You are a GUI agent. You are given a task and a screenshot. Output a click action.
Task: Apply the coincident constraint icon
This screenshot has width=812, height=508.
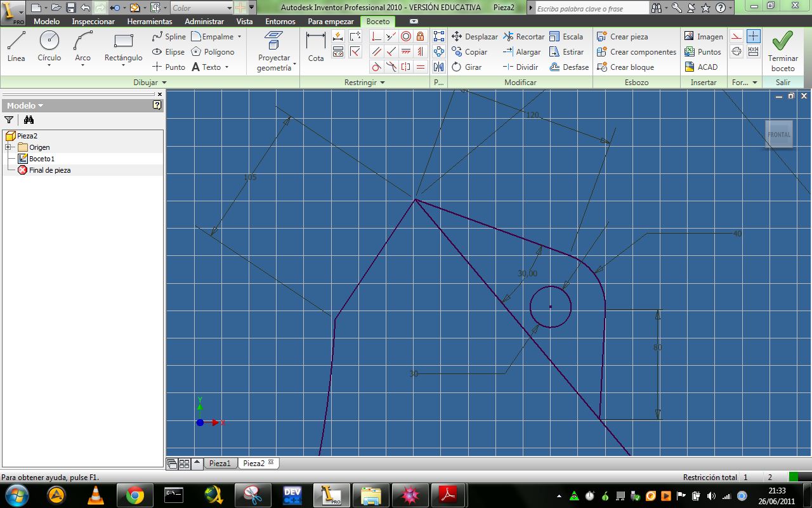(376, 36)
